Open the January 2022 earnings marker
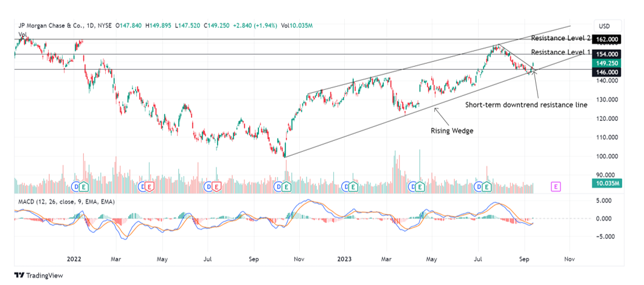This screenshot has height=285, width=644. (x=83, y=187)
